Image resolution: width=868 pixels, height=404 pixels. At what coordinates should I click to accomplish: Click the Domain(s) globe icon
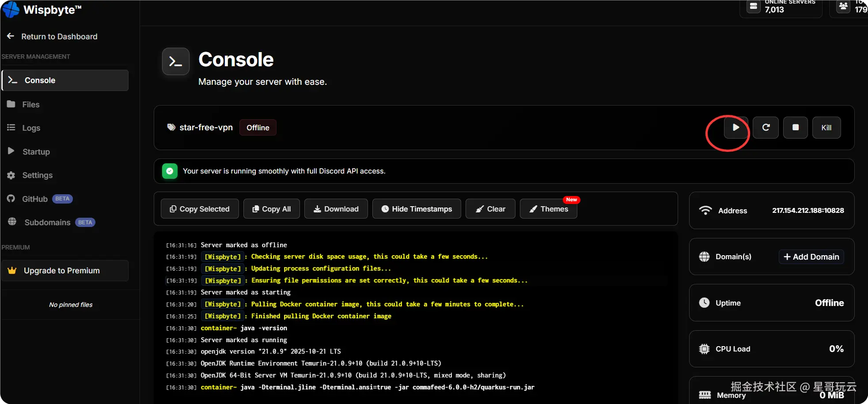(x=705, y=257)
